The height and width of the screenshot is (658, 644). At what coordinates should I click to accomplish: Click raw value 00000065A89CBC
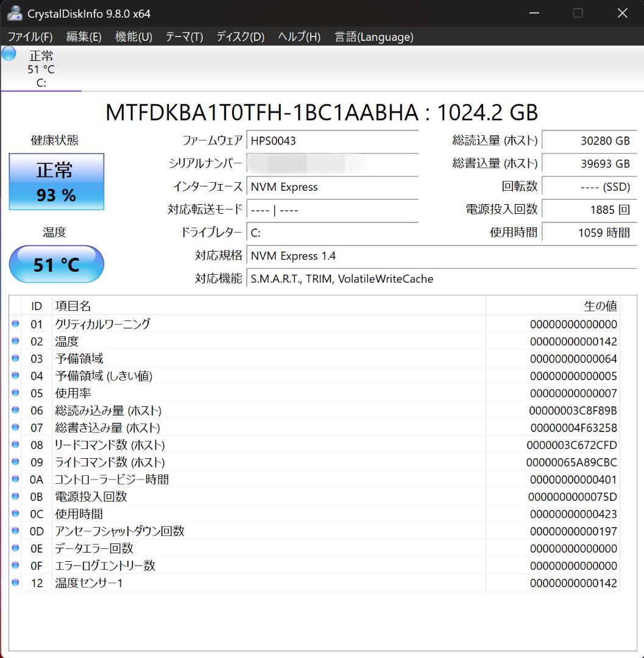(571, 462)
